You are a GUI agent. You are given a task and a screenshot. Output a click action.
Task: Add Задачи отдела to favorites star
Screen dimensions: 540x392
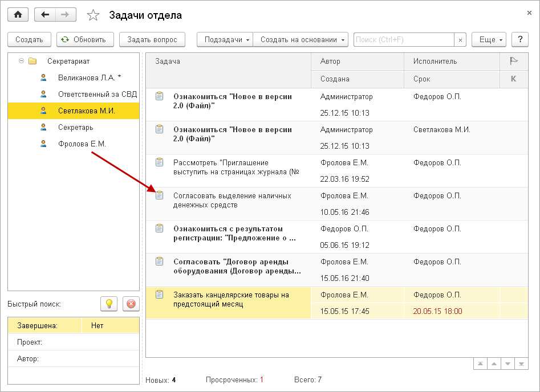[93, 15]
